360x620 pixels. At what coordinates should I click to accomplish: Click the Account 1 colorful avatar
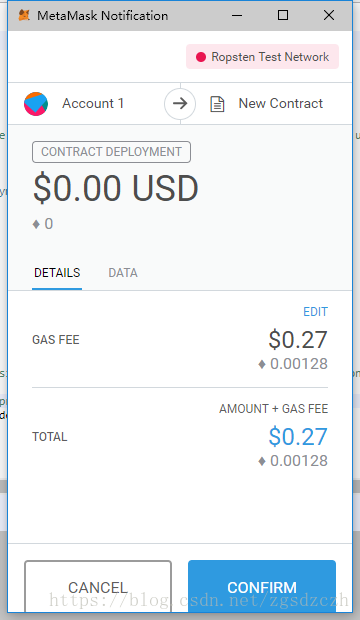click(x=36, y=104)
